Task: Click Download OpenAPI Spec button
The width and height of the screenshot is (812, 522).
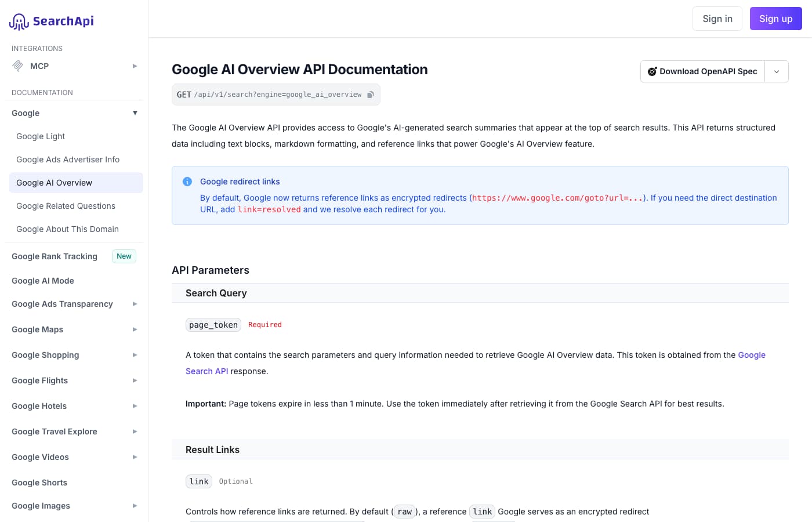Action: [702, 71]
